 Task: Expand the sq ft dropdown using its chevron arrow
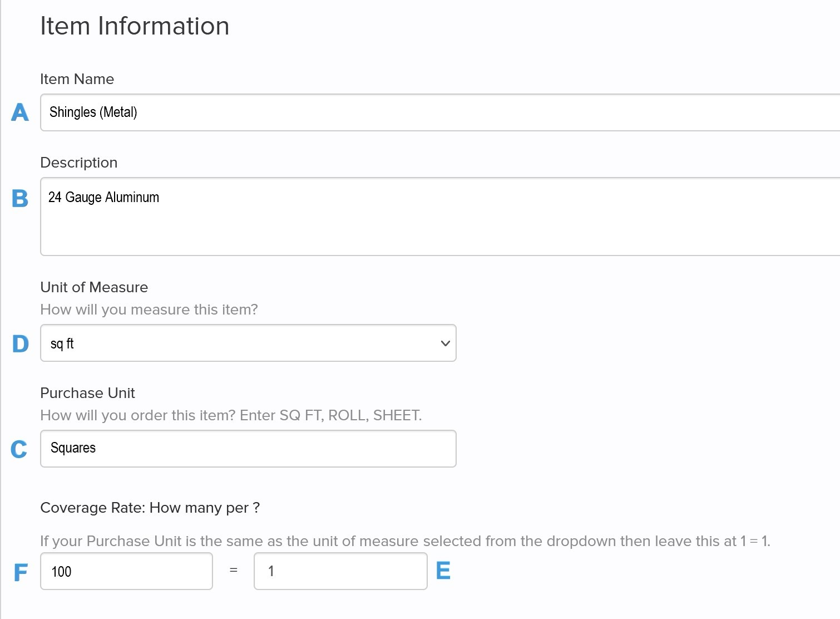pyautogui.click(x=445, y=343)
